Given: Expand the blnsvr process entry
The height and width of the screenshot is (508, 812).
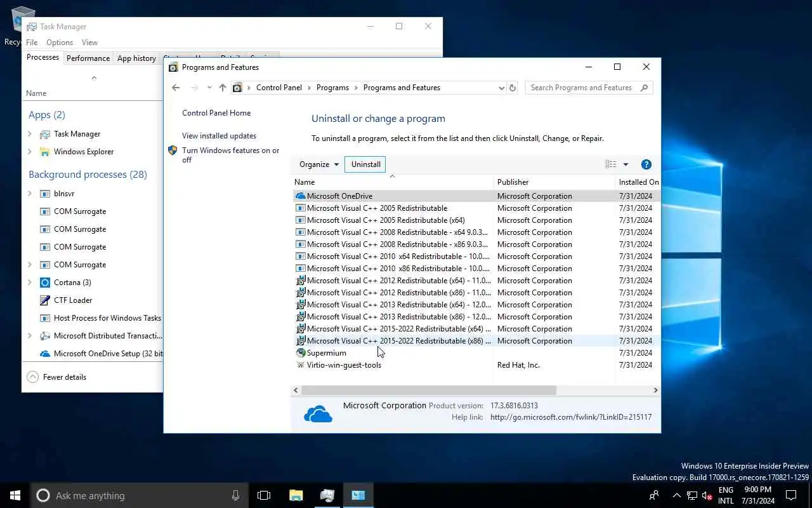Looking at the screenshot, I should pos(30,194).
